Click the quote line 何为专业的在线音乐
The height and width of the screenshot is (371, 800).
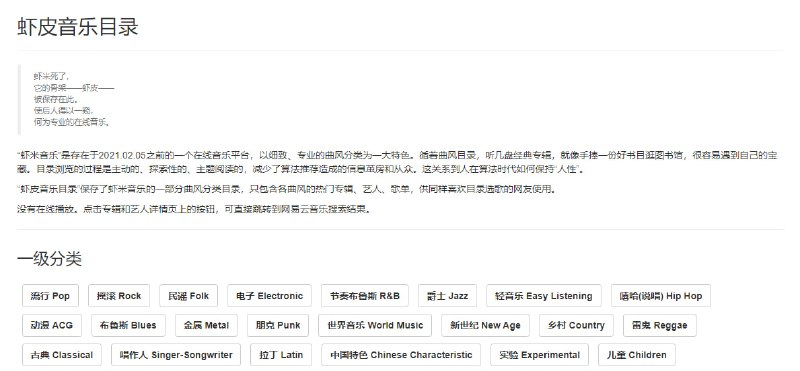point(72,122)
